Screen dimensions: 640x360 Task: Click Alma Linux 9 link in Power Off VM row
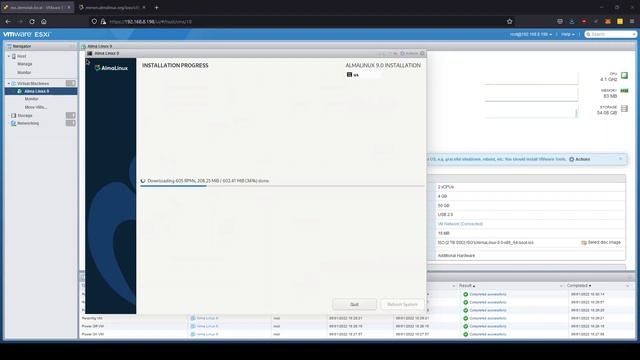click(207, 326)
